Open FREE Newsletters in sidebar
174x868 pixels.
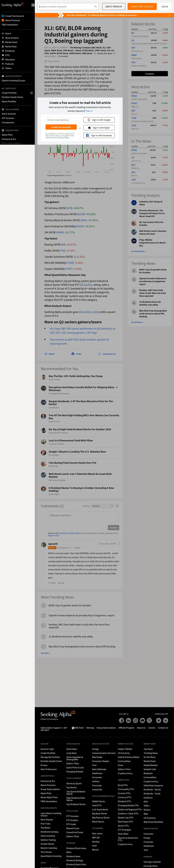click(x=10, y=25)
